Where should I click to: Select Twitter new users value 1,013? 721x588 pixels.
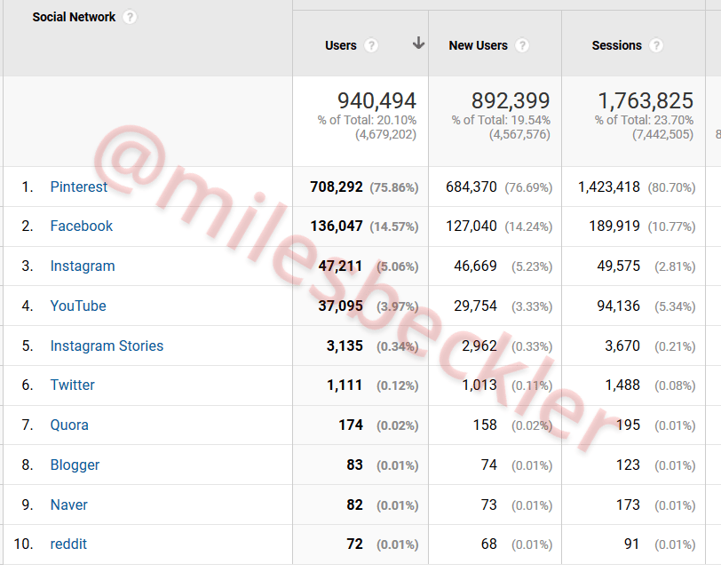coord(479,385)
